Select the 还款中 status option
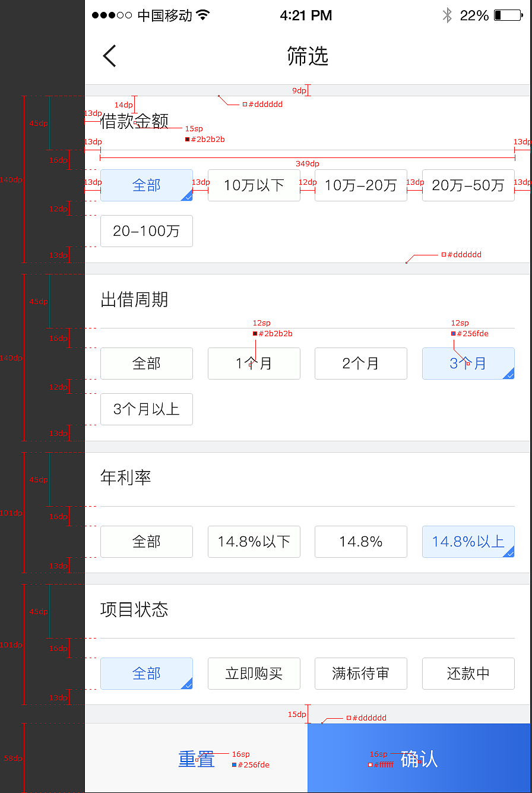This screenshot has width=532, height=793. tap(468, 674)
